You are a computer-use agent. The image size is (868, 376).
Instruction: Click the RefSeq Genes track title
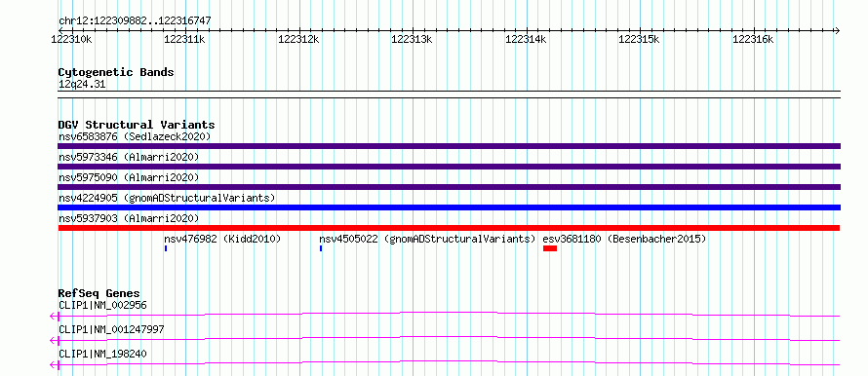point(99,293)
